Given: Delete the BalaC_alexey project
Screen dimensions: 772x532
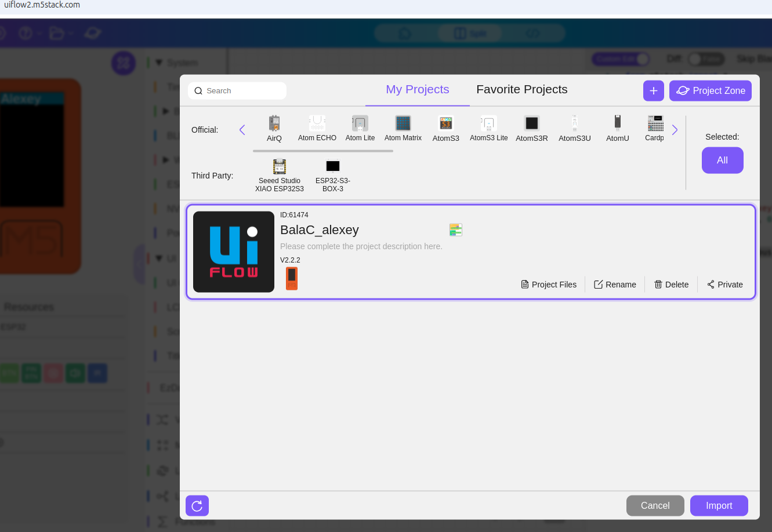Looking at the screenshot, I should [671, 285].
